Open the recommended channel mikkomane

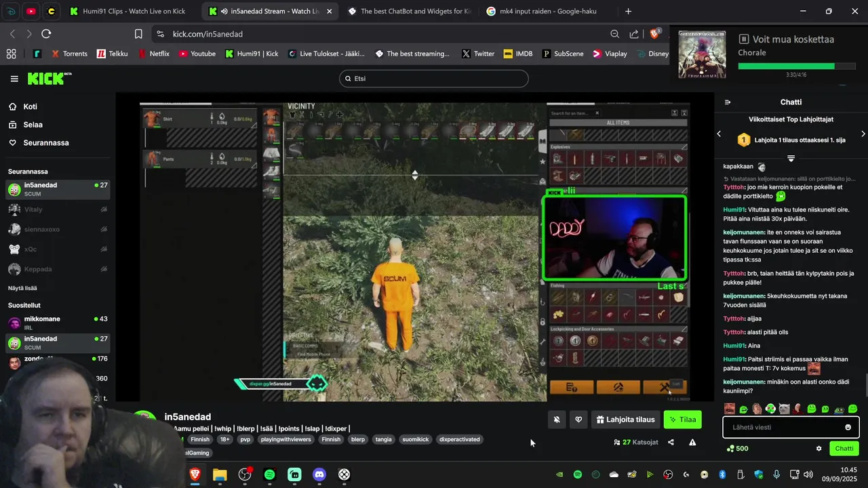tap(58, 323)
